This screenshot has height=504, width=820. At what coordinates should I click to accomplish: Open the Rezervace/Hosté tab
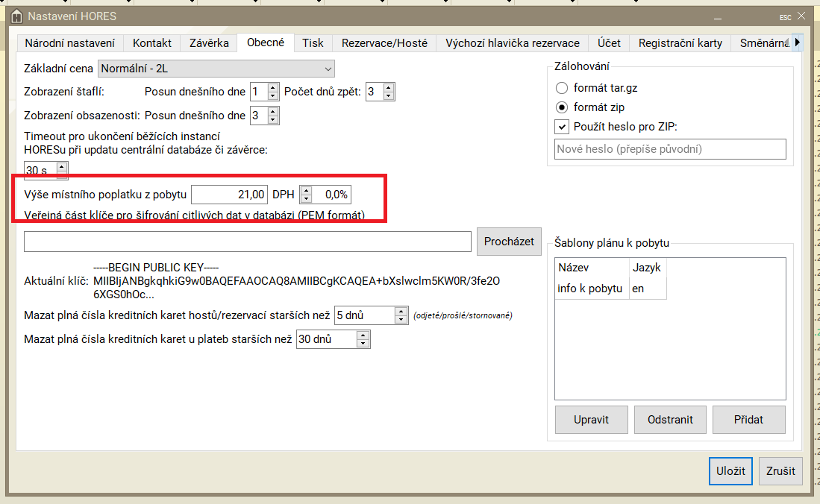click(x=384, y=43)
